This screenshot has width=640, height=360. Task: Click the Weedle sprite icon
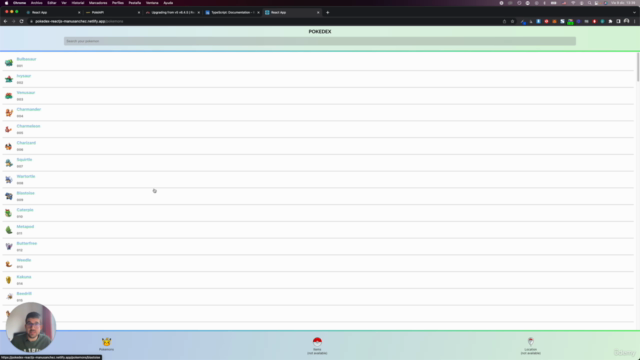point(9,263)
